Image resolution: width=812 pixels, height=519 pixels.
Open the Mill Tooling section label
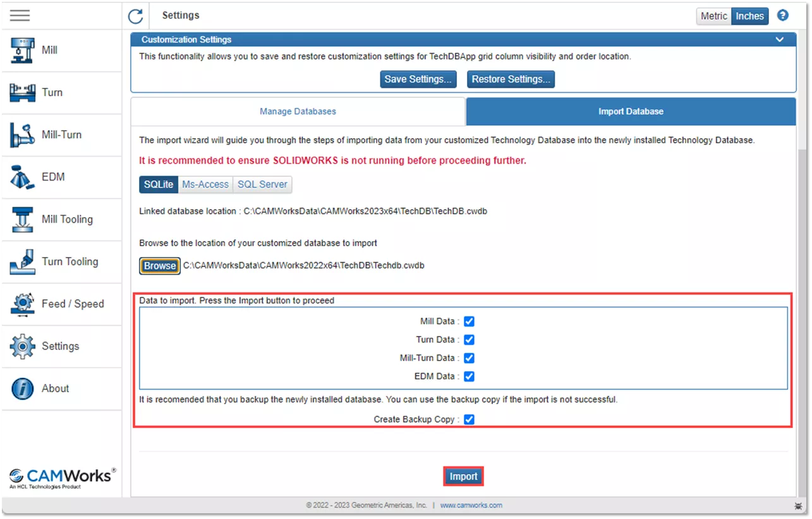67,219
